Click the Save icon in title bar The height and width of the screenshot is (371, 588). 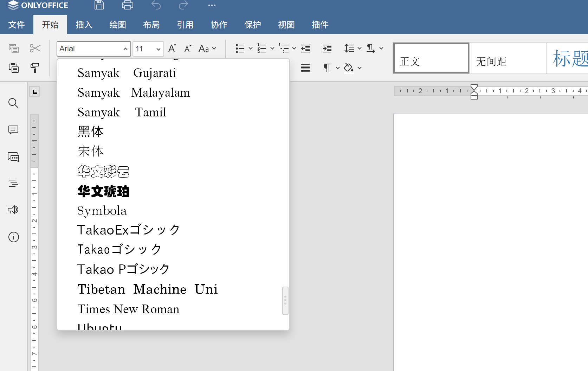[99, 5]
